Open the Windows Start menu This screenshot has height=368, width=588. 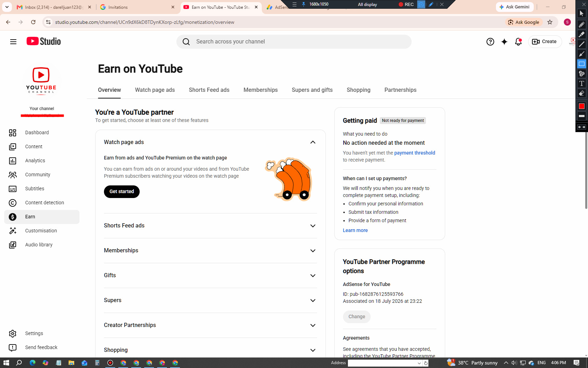click(6, 363)
